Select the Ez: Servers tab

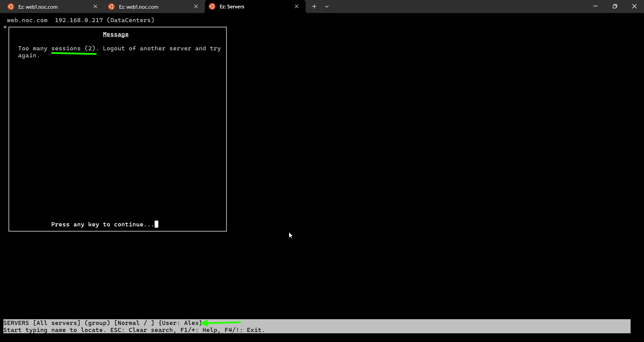255,7
